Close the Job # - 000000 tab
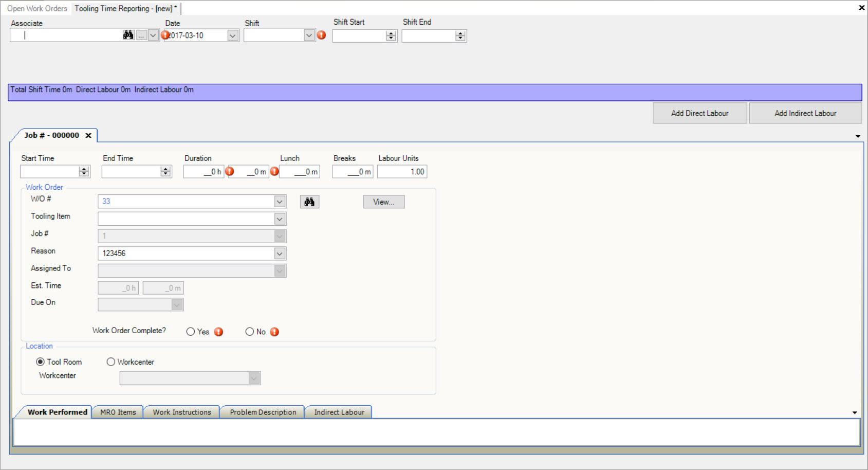 pos(88,135)
